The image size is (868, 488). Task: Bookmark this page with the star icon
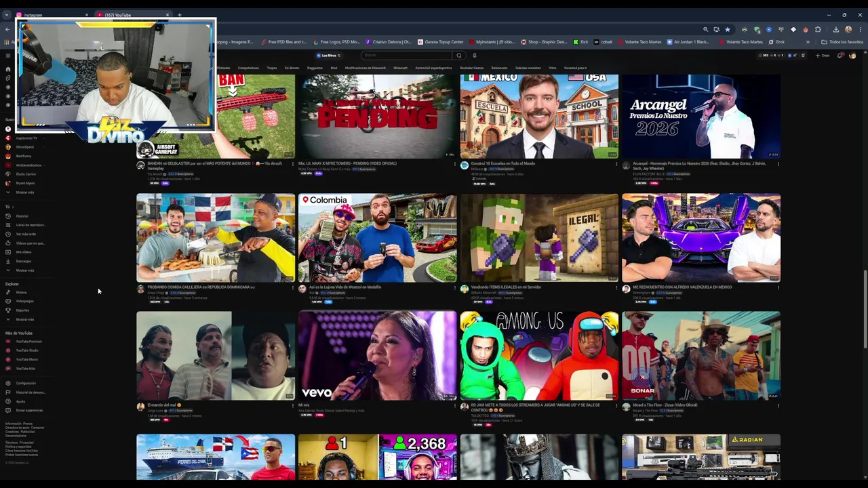coord(728,30)
